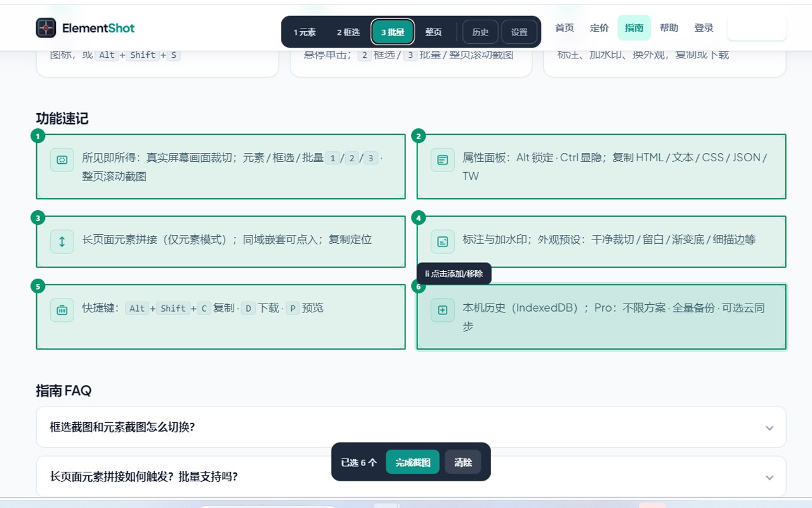
Task: Click the keyboard icon beside 快捷键
Action: click(x=62, y=310)
